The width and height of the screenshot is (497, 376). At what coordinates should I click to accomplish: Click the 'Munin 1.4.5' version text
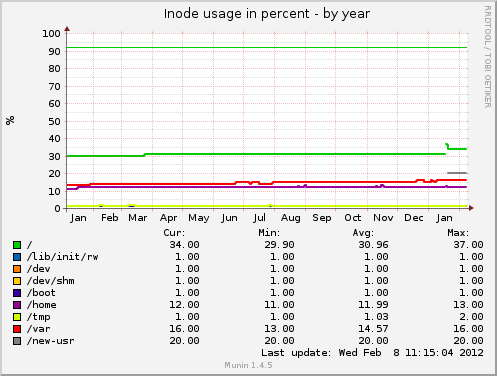tap(248, 365)
